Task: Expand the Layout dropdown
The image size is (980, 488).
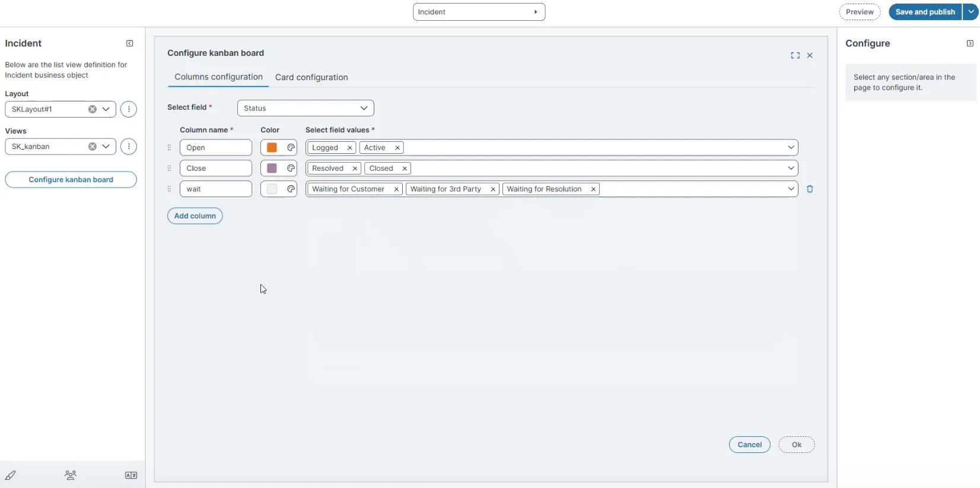Action: click(x=106, y=109)
